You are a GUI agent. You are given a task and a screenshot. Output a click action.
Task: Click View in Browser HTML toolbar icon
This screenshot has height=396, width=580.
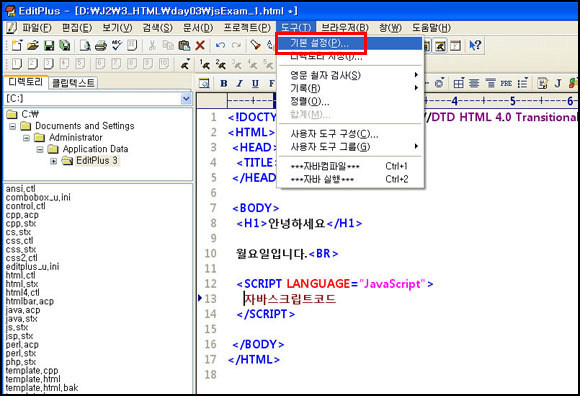point(204,84)
